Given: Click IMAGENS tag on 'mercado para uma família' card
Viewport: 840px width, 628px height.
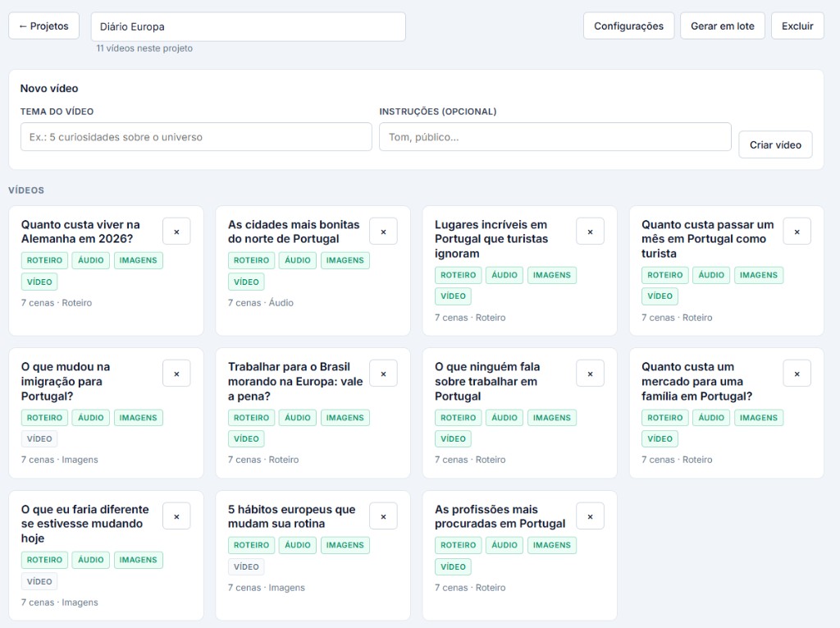Looking at the screenshot, I should (759, 417).
